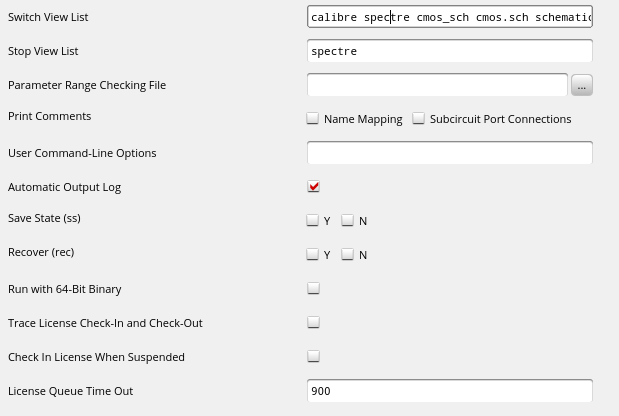
Task: Focus the Parameter Range Checking File text box
Action: [437, 85]
